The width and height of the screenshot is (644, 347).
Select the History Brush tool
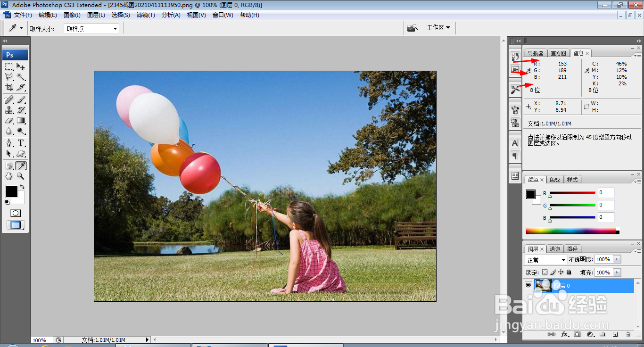[21, 110]
